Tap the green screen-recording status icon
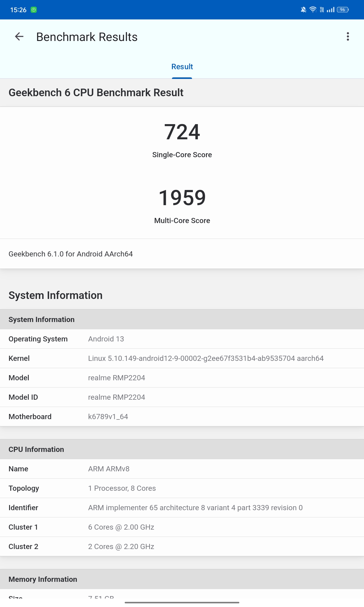The height and width of the screenshot is (607, 364). (34, 10)
